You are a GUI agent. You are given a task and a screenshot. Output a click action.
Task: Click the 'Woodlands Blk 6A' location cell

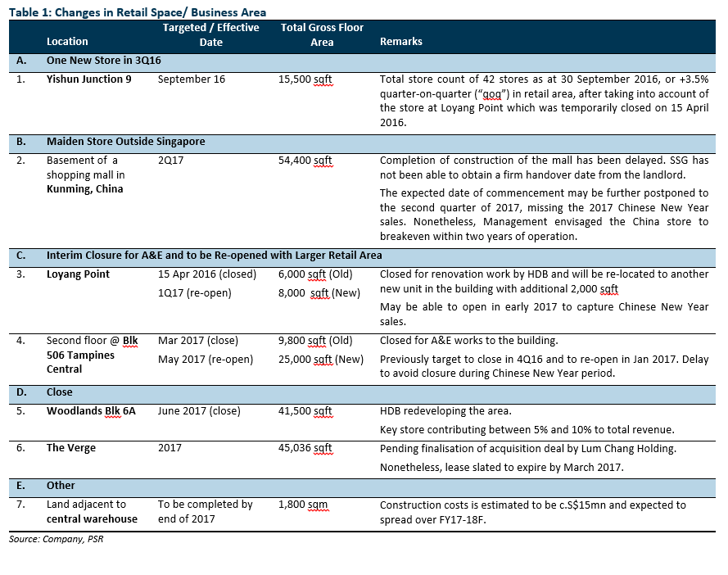(x=91, y=411)
